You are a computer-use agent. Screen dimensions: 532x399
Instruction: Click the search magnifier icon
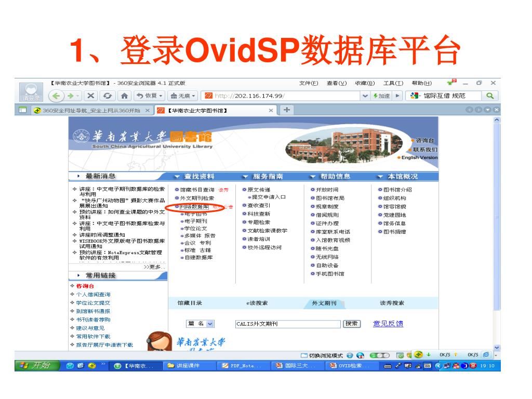[x=489, y=96]
